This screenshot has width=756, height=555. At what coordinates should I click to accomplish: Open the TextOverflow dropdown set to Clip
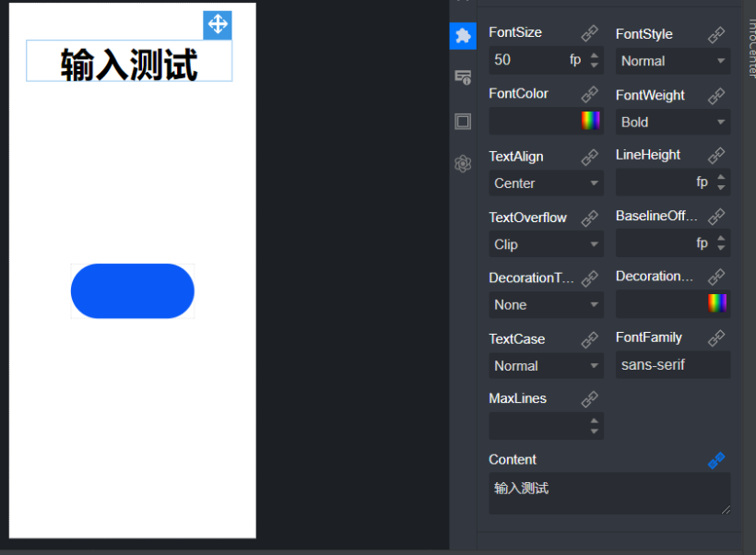pos(545,244)
